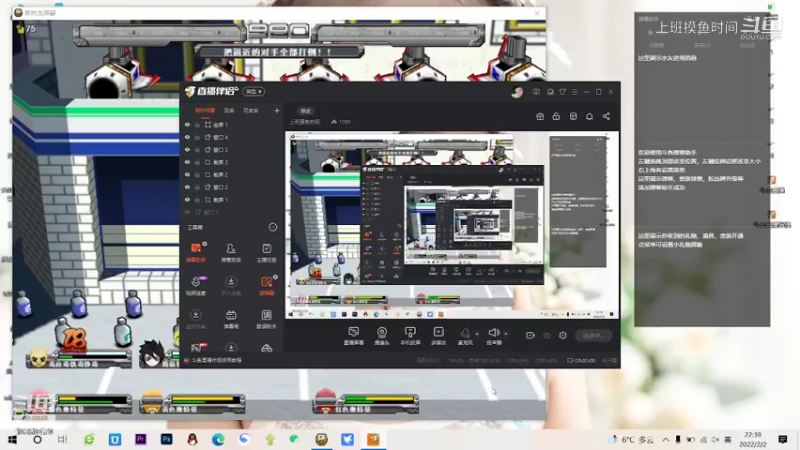
Task: Open the 数据助手 tool
Action: click(x=266, y=319)
